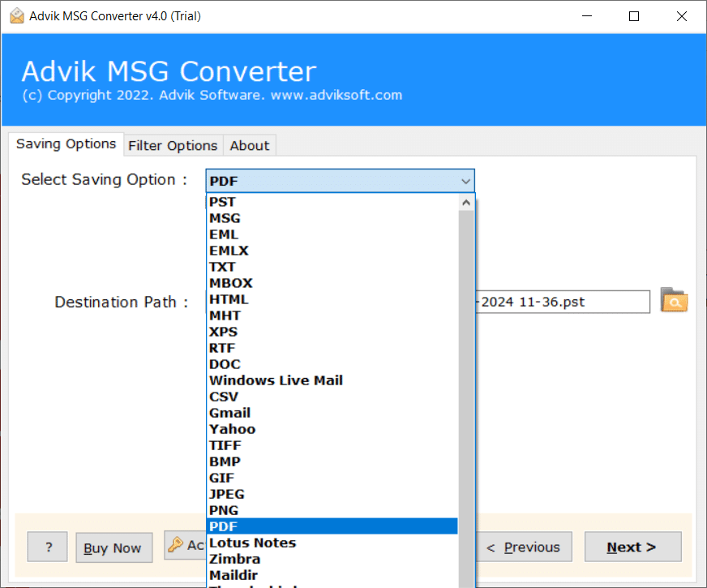Screen dimensions: 707x588
Task: Select EML format option
Action: click(332, 234)
